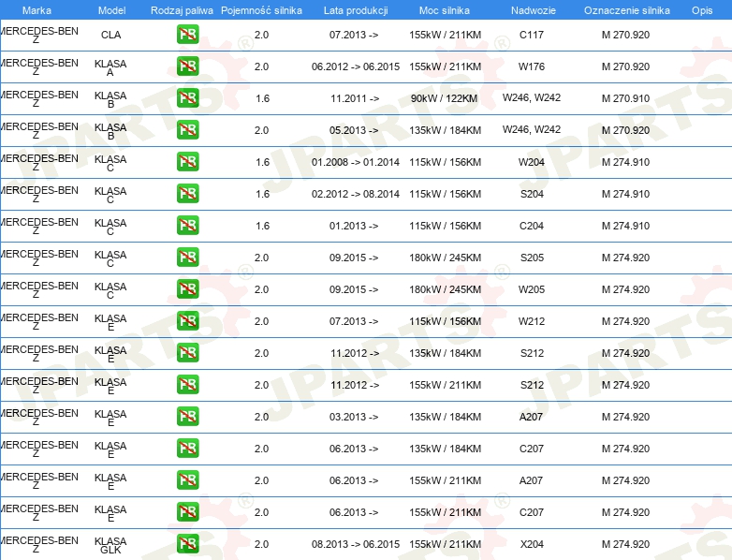Screen dimensions: 732x560
Task: Click the 90kW / 122KM power value
Action: tap(444, 98)
